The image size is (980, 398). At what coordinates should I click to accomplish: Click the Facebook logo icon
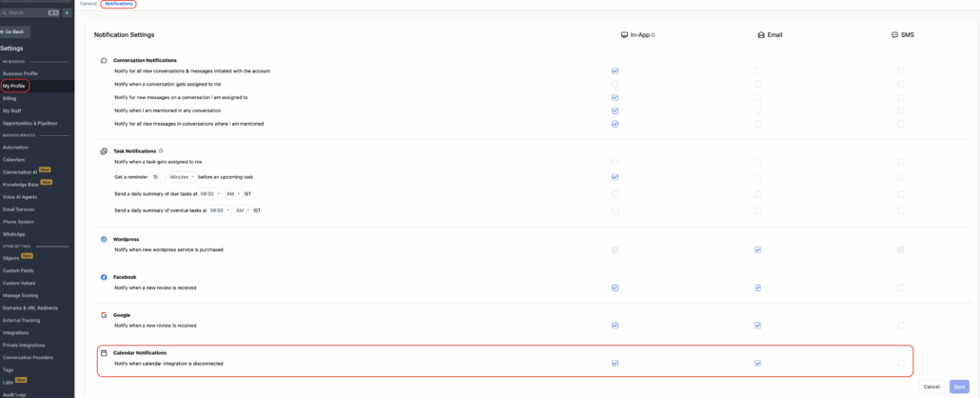click(104, 277)
